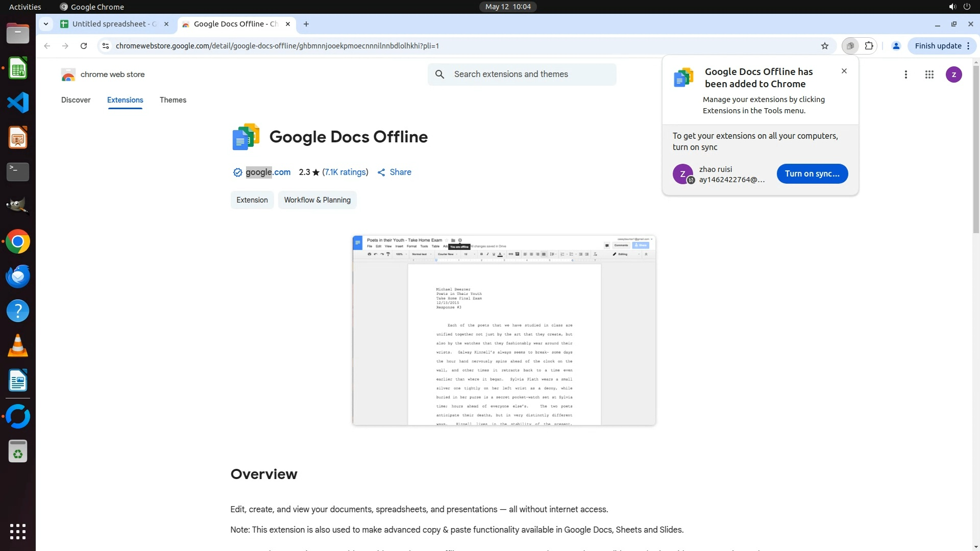
Task: Dismiss the extension added popup
Action: click(x=844, y=71)
